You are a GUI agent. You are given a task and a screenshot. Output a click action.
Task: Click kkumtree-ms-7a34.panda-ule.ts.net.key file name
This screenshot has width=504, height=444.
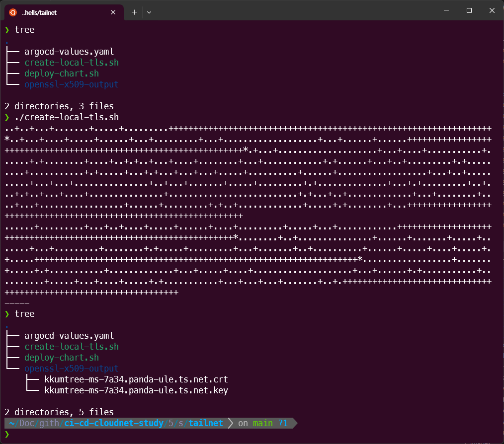pos(136,390)
